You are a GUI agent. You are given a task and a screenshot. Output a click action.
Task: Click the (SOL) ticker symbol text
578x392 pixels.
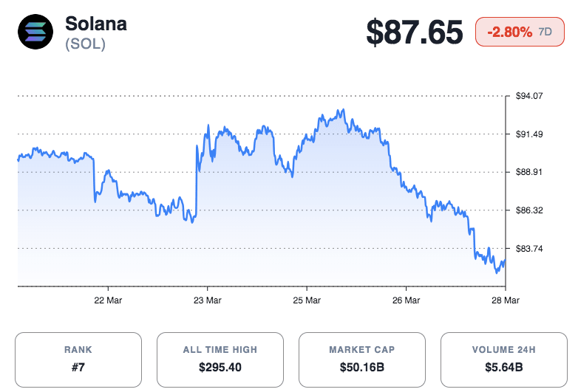point(85,44)
